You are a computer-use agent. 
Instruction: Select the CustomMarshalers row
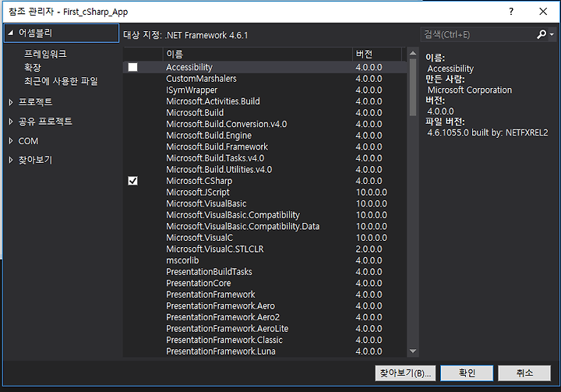pyautogui.click(x=265, y=79)
